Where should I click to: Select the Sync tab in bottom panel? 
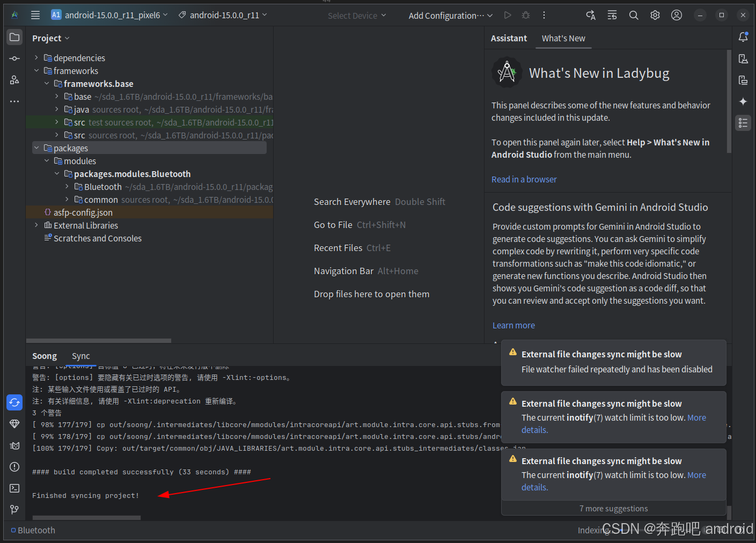pyautogui.click(x=81, y=356)
